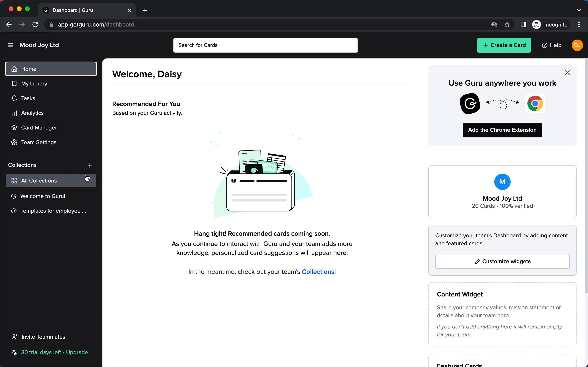Image resolution: width=588 pixels, height=367 pixels.
Task: Expand the browser tab search chevron
Action: coord(579,10)
